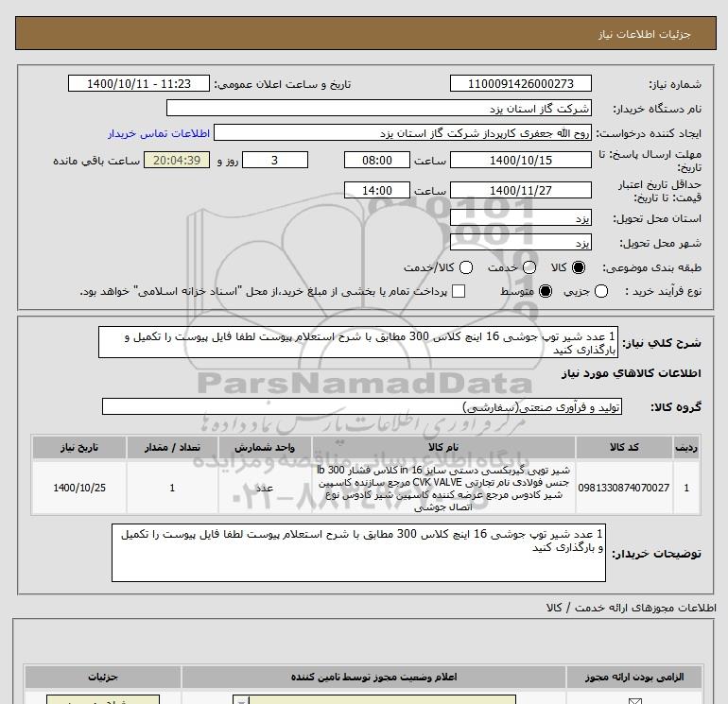This screenshot has width=728, height=704.
Task: Click the کد کالا column header
Action: pyautogui.click(x=624, y=447)
